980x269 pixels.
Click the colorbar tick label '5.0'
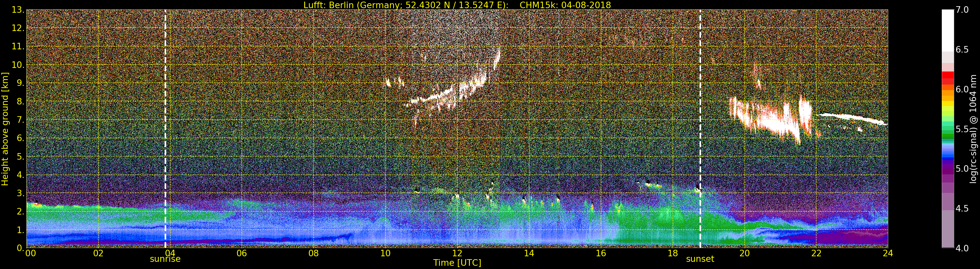(962, 168)
